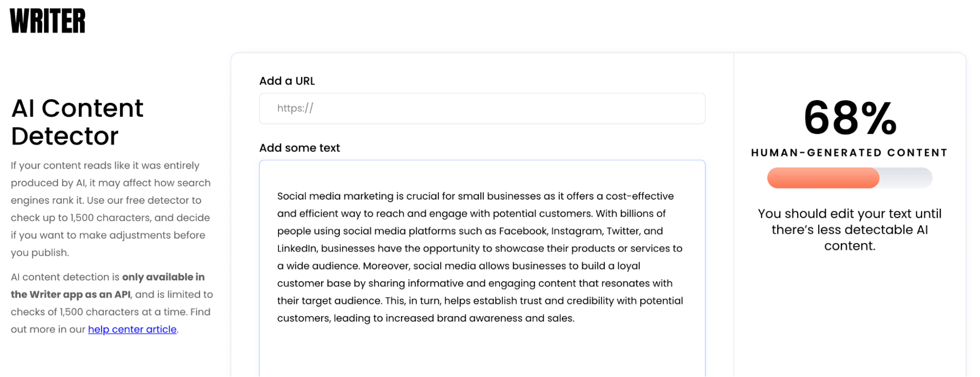This screenshot has width=980, height=377.
Task: Click the bold 'only available in' text
Action: pyautogui.click(x=163, y=277)
